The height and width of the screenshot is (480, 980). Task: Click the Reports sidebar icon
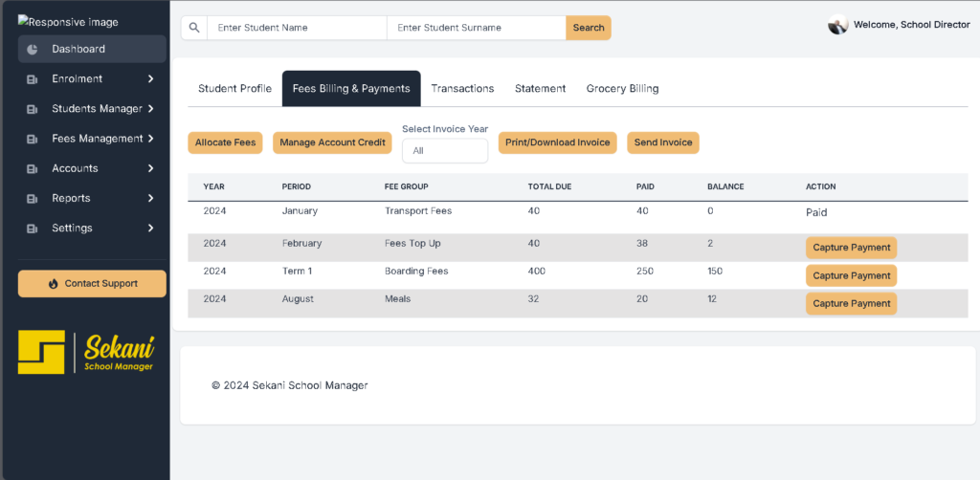[32, 199]
